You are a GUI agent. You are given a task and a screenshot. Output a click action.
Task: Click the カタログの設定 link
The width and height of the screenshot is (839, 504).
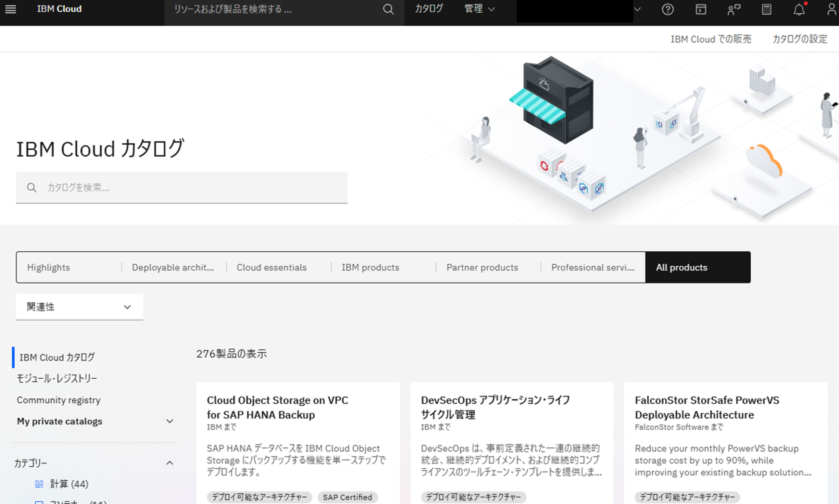coord(800,39)
